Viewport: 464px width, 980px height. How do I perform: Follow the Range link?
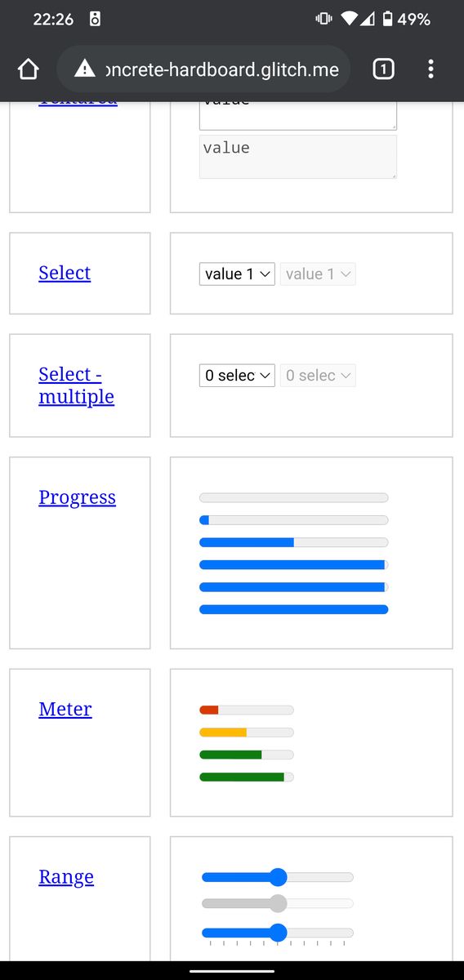66,876
